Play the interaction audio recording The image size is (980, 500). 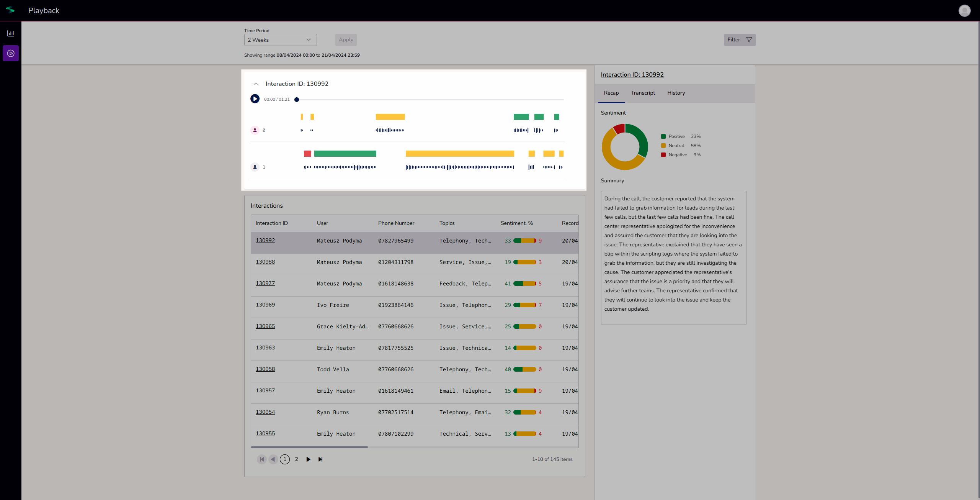(255, 99)
